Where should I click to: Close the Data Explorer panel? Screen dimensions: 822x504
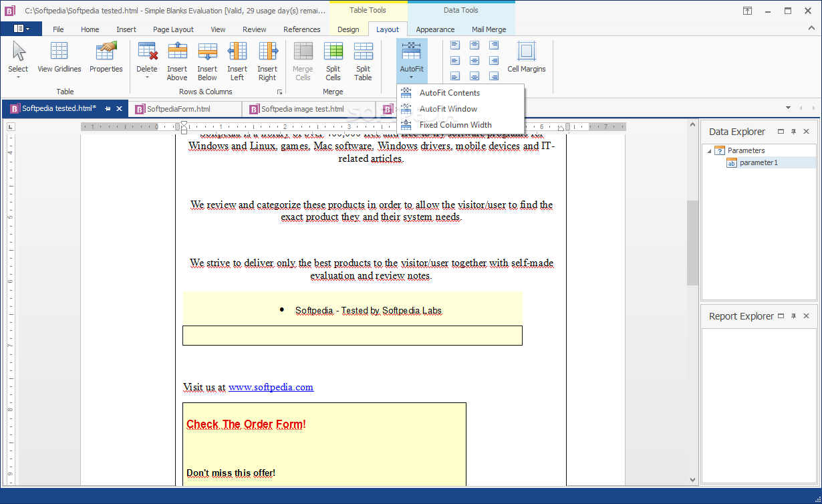[x=807, y=132]
